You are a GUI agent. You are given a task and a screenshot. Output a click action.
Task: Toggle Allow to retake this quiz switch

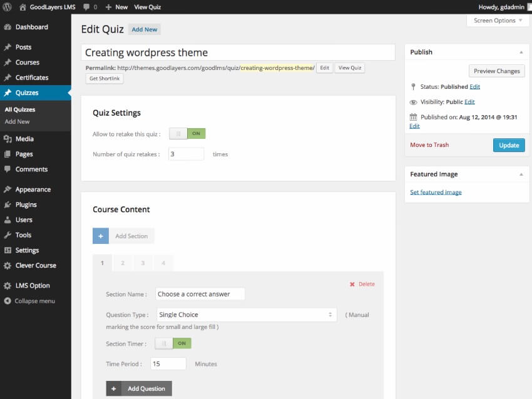click(187, 133)
